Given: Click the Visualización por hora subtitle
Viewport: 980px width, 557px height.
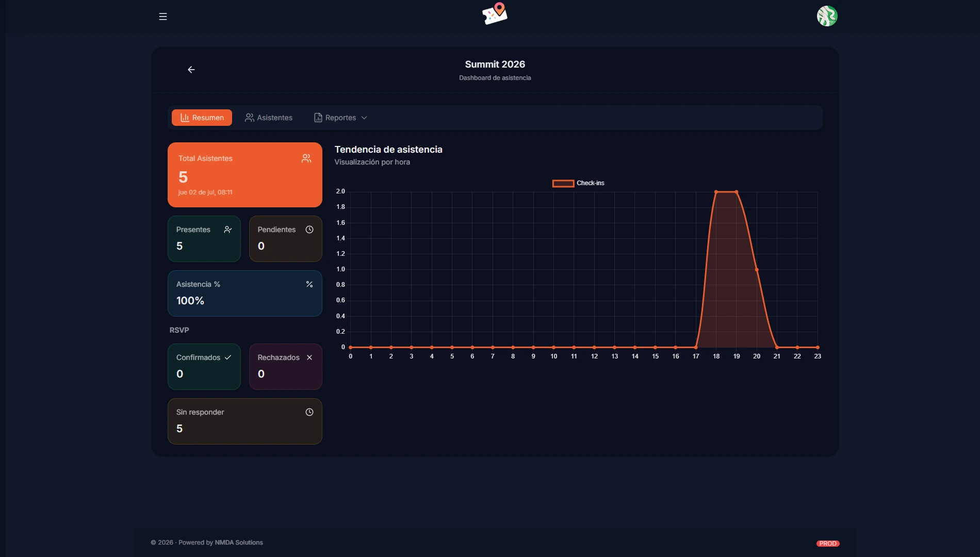Looking at the screenshot, I should coord(372,162).
